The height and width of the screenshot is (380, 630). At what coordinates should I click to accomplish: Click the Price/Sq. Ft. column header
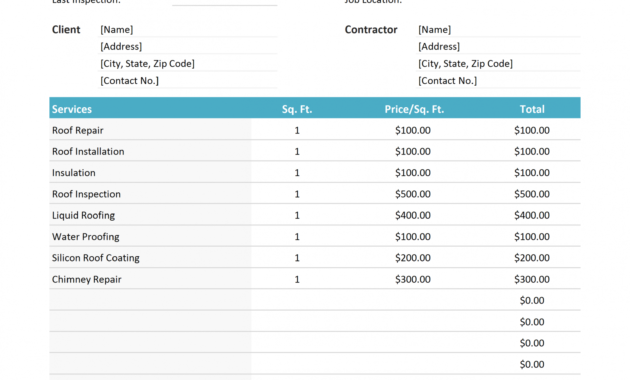pos(414,109)
